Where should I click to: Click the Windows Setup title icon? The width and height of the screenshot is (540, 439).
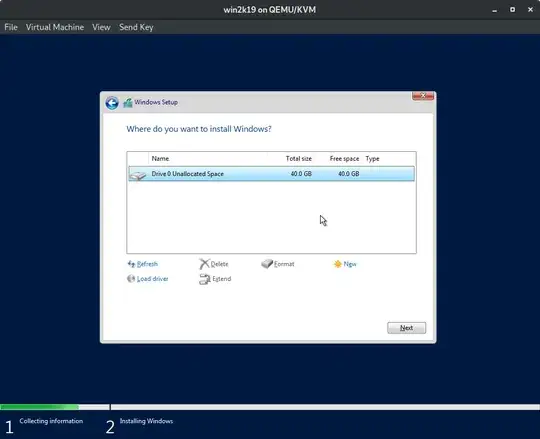(x=128, y=103)
